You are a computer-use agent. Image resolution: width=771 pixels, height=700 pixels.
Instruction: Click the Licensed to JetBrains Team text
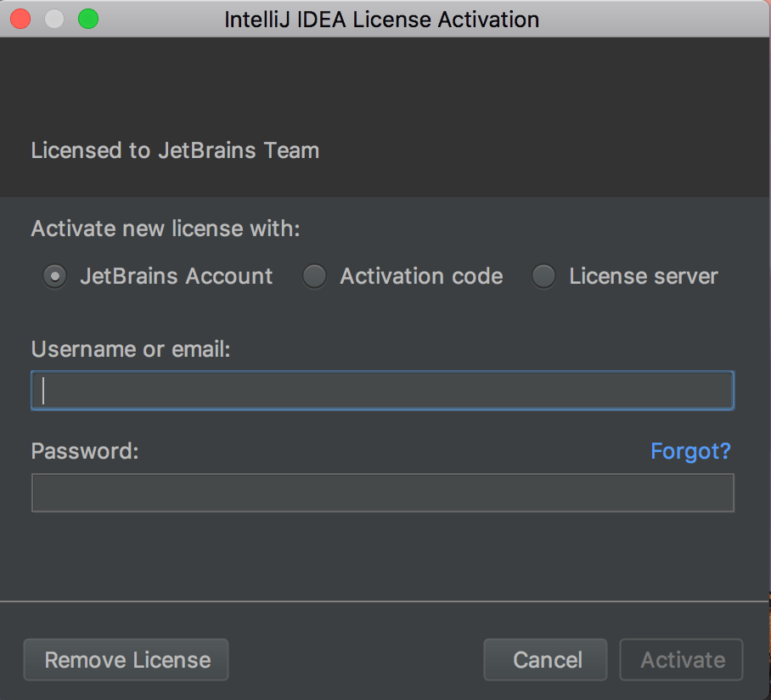pos(175,151)
